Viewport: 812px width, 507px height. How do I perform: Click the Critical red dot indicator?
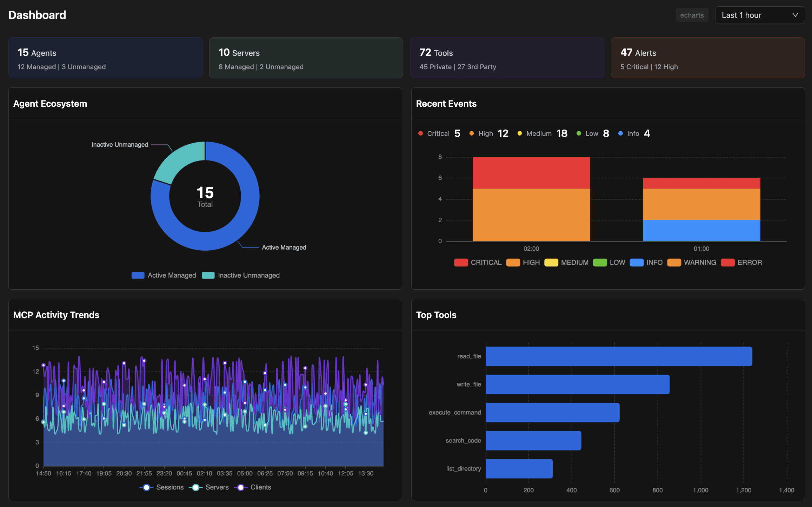[420, 133]
